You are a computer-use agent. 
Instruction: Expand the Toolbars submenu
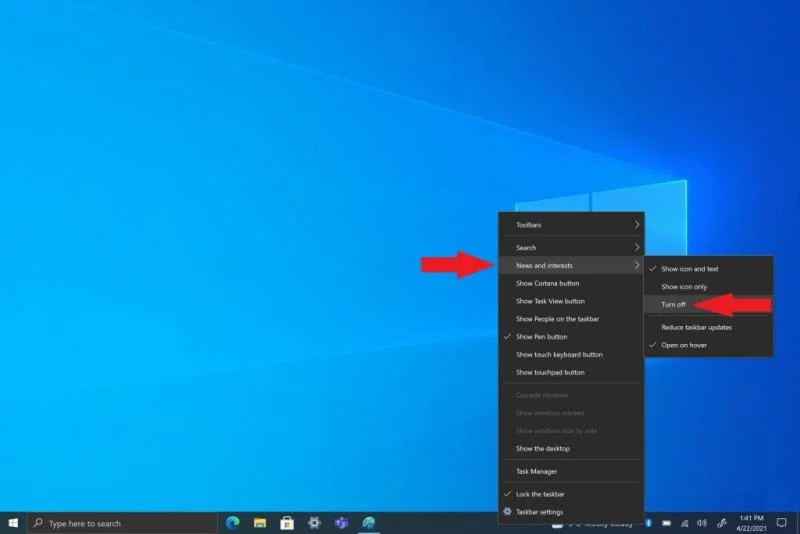(571, 224)
